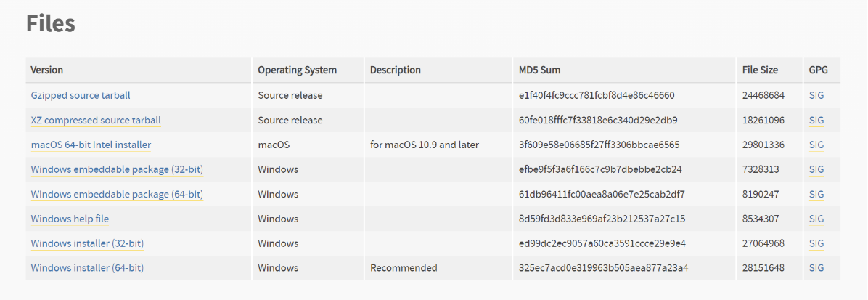Click the Version column header

click(46, 70)
